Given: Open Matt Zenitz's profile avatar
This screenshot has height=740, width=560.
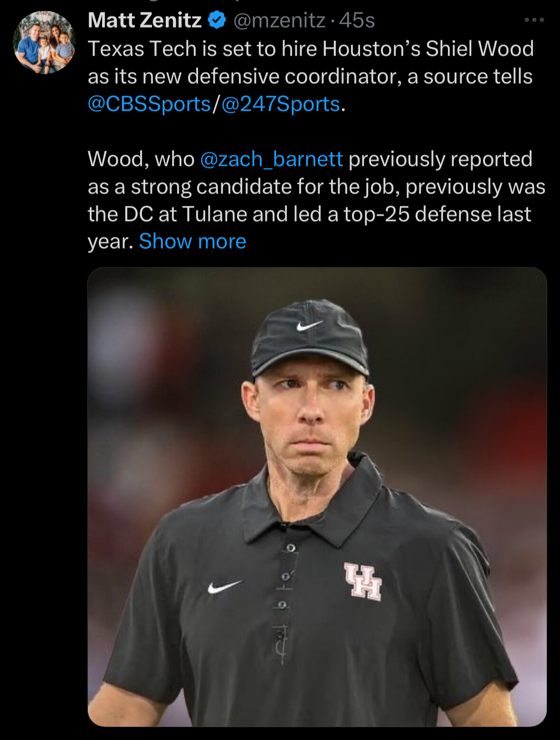Looking at the screenshot, I should pyautogui.click(x=44, y=43).
